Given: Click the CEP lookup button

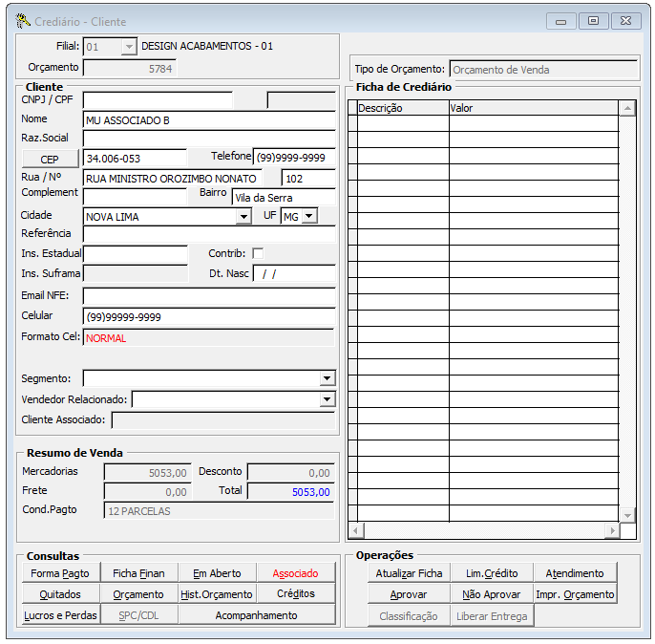Looking at the screenshot, I should pyautogui.click(x=51, y=158).
